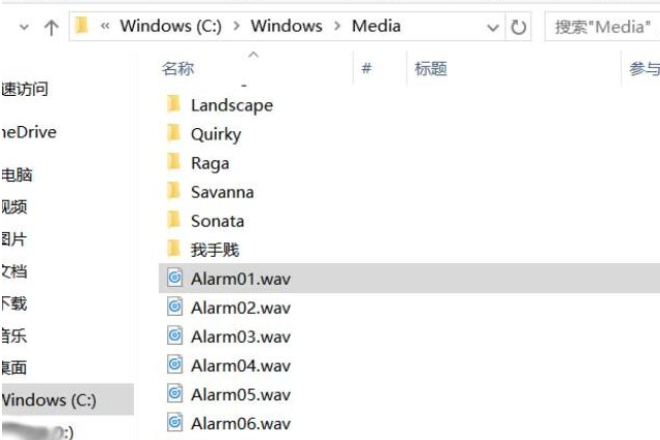Sort by the 名称 column header
Screen dimensions: 660x440
tap(178, 69)
